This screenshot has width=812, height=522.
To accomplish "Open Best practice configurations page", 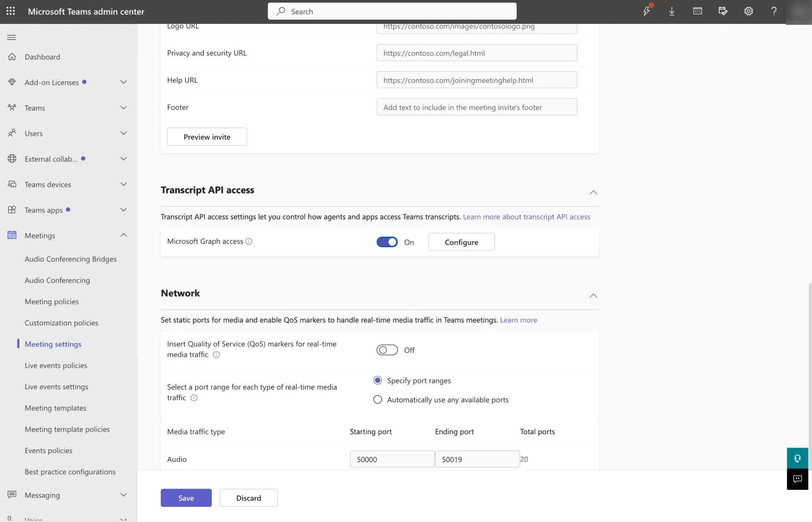I will [x=70, y=472].
